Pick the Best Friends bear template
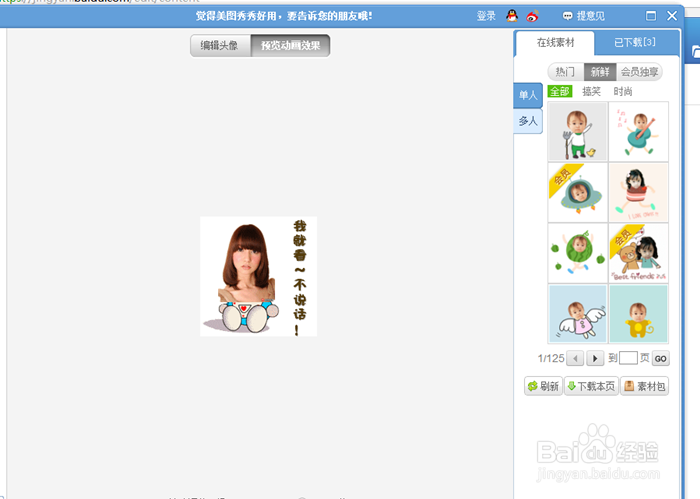This screenshot has height=499, width=700. tap(639, 253)
